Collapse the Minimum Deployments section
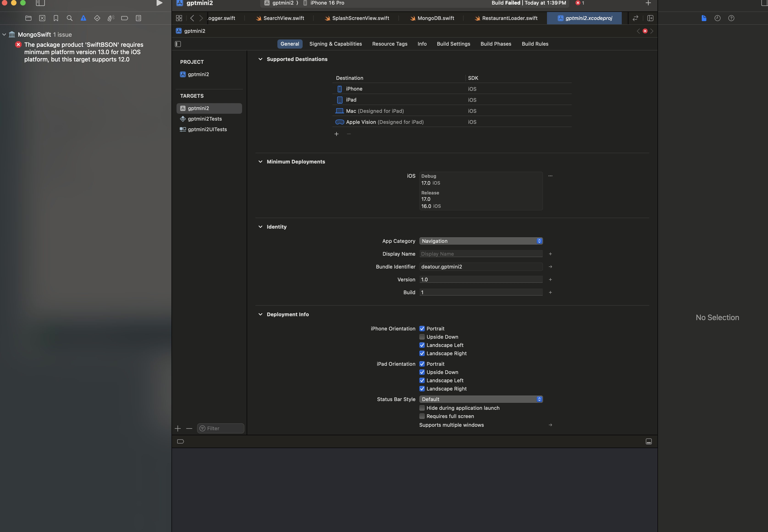This screenshot has height=532, width=768. 260,161
